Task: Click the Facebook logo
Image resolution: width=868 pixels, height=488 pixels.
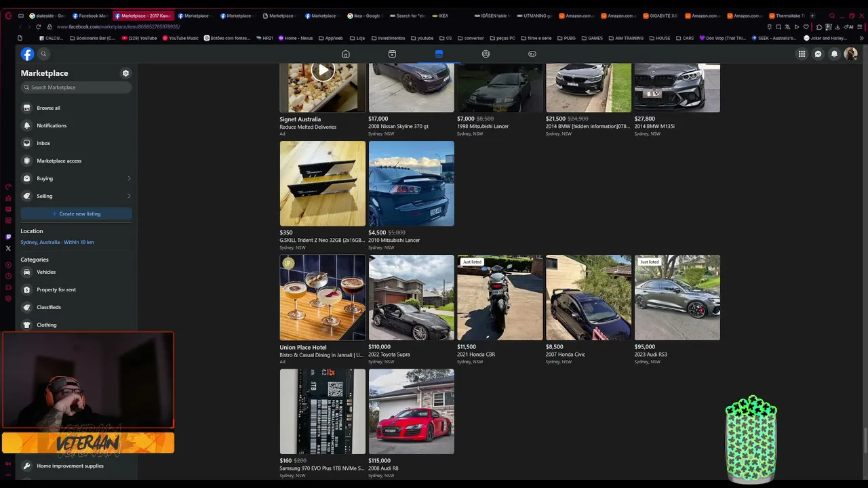Action: 27,54
